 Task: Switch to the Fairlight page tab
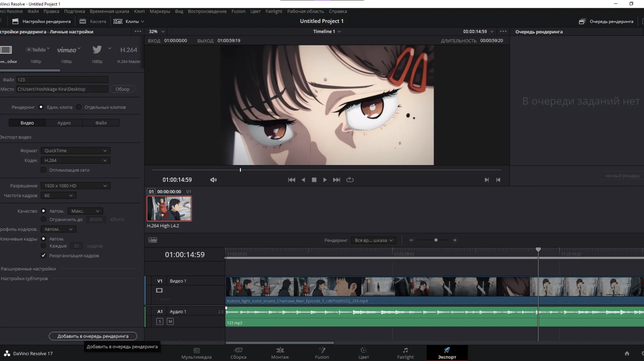(x=405, y=353)
